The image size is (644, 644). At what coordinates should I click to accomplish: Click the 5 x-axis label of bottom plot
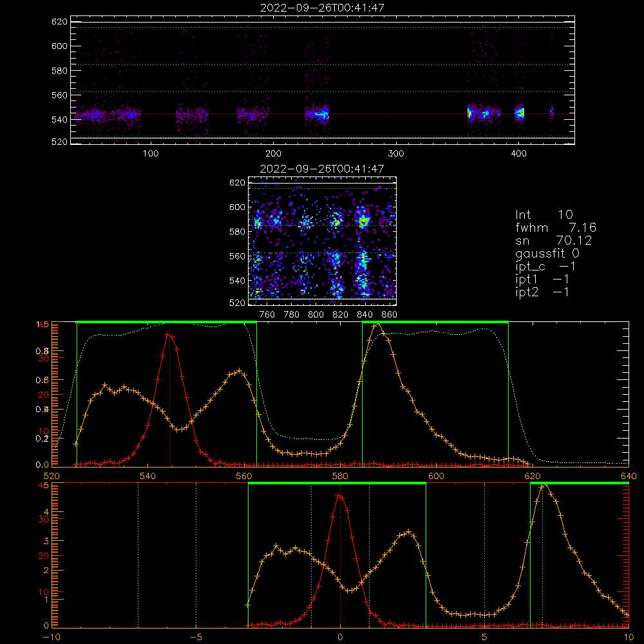click(484, 637)
